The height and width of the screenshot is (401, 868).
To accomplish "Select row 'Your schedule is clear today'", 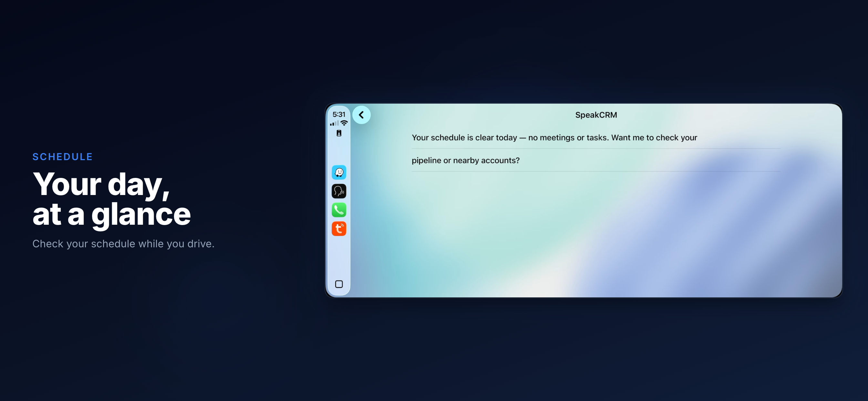I will click(596, 138).
